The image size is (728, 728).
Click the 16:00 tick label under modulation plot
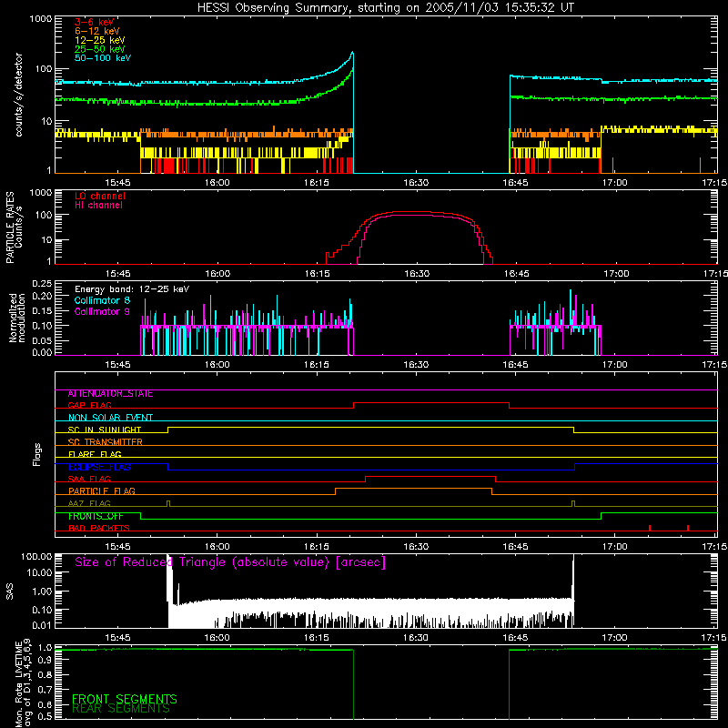(217, 365)
